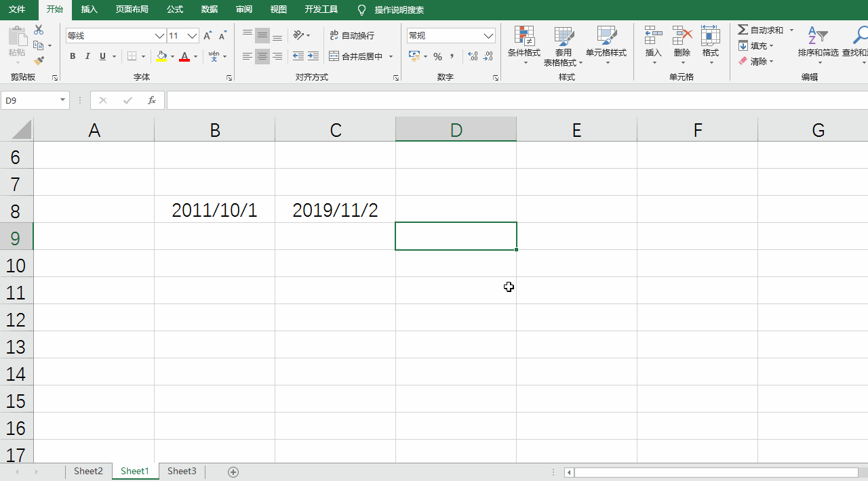Switch to 视图 ribbon tab

(x=278, y=9)
